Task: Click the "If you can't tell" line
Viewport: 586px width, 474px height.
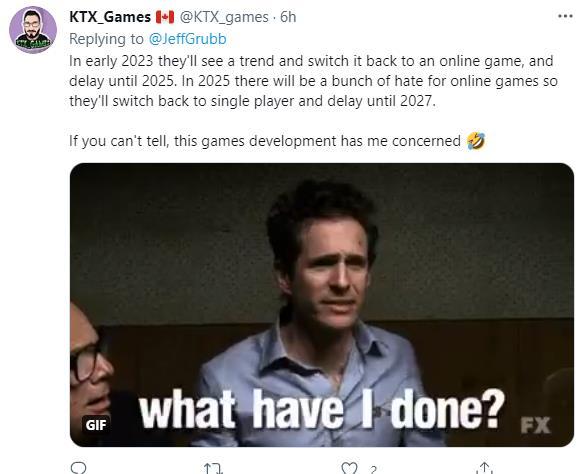Action: [x=277, y=141]
